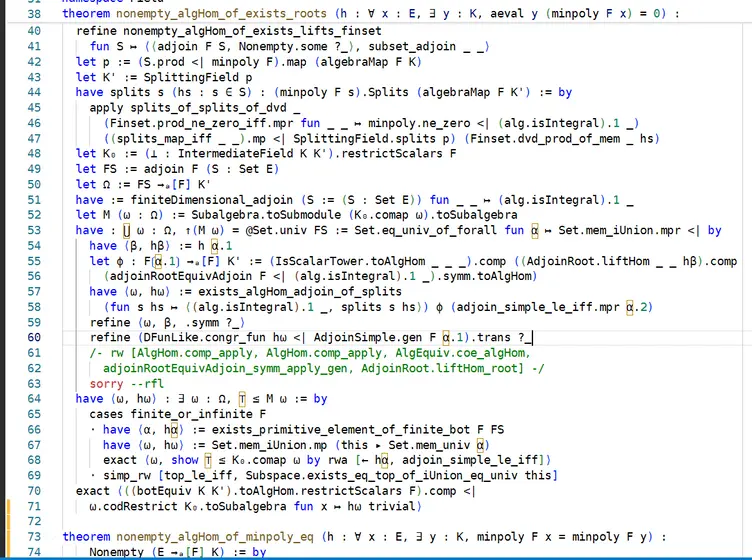Click Subalgebra.toSubmodule on line 52
Viewport: 752px width, 560px height.
click(266, 215)
